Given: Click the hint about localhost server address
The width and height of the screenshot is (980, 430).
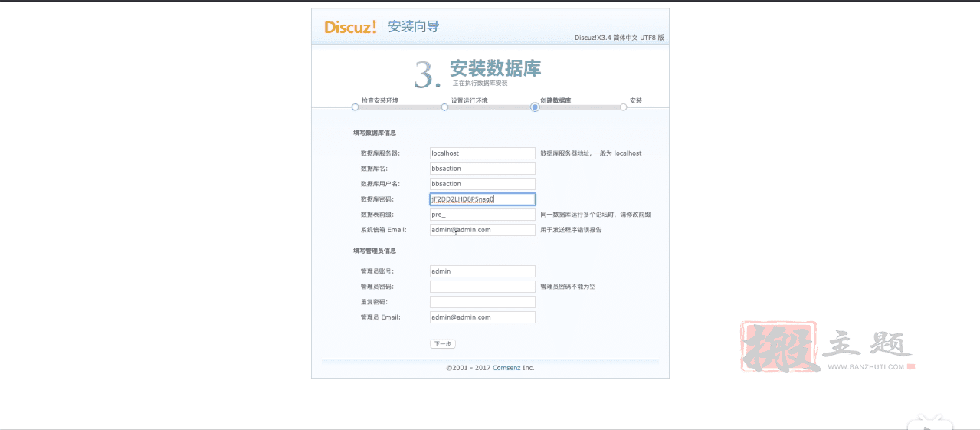Looking at the screenshot, I should (591, 153).
